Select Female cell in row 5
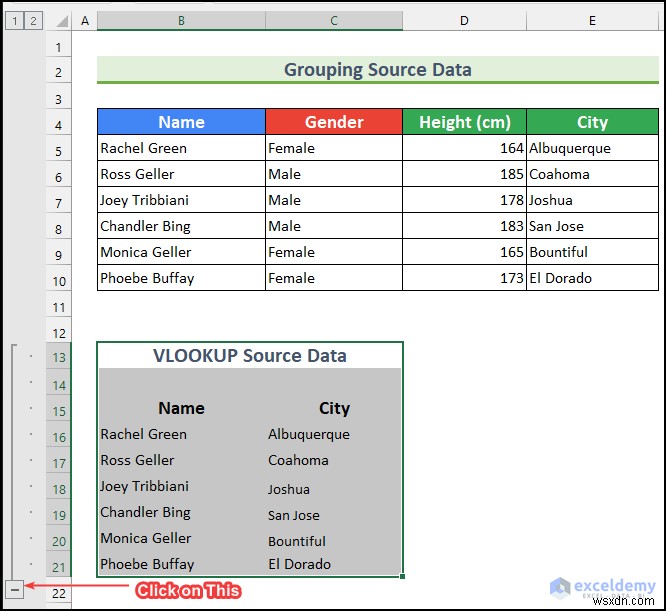Viewport: 666px width, 611px height. coord(334,148)
